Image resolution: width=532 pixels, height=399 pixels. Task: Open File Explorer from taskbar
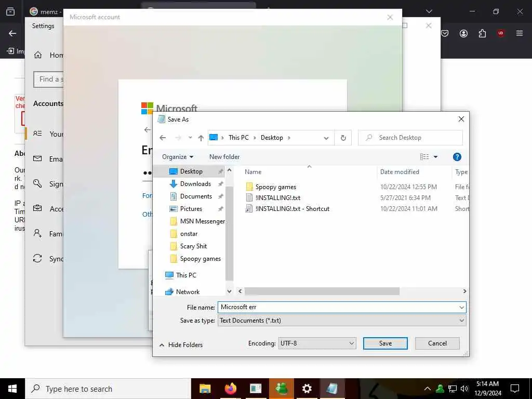point(205,389)
